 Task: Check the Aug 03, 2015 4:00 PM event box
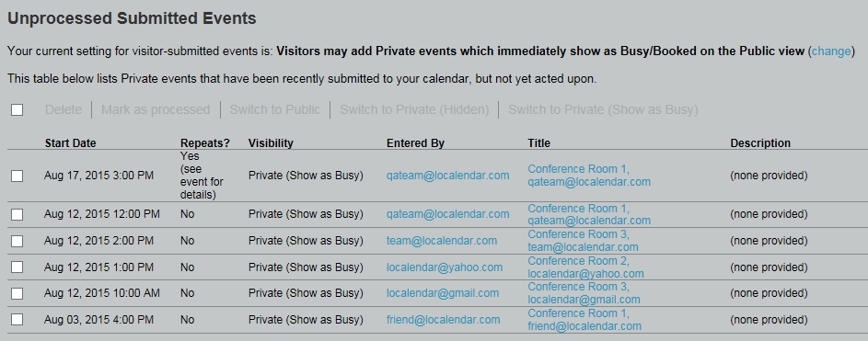click(x=17, y=320)
